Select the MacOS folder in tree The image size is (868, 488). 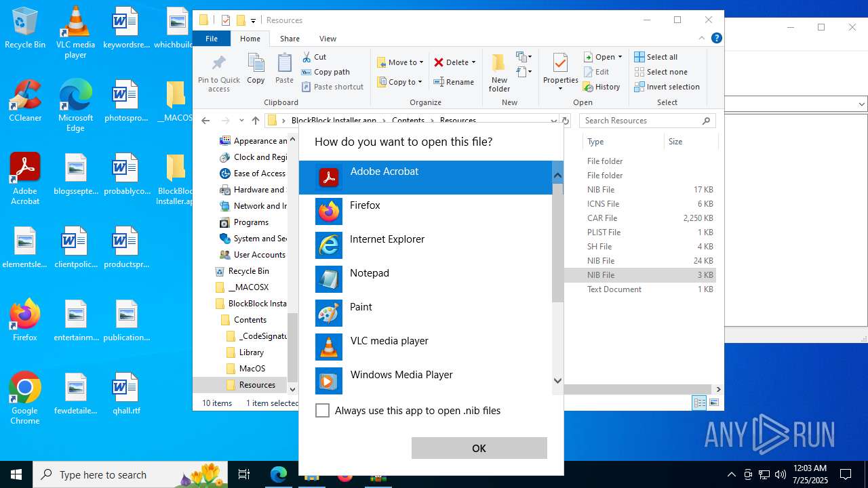pos(246,369)
